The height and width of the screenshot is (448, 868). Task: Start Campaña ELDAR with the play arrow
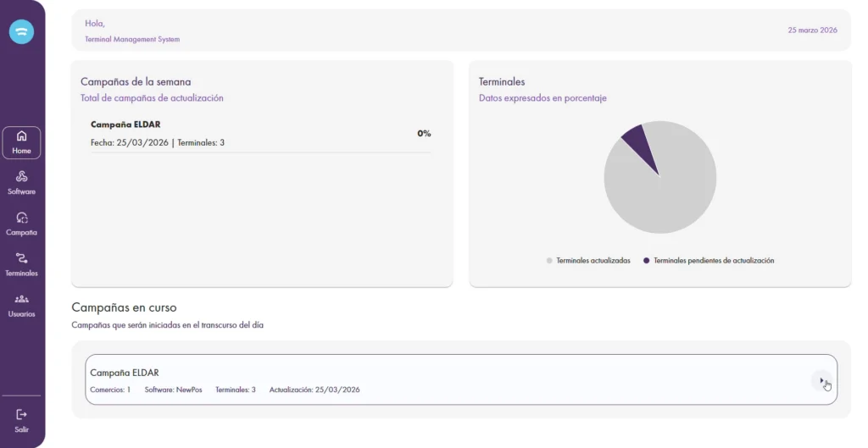click(x=822, y=380)
